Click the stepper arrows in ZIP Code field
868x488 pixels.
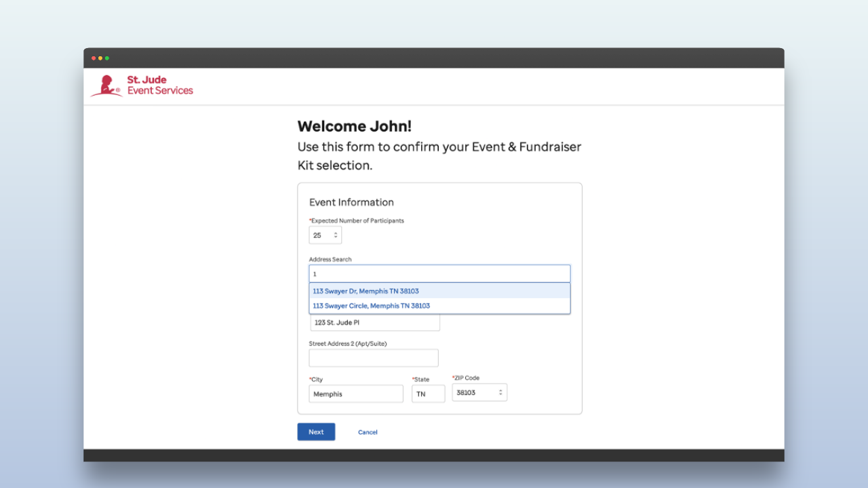pyautogui.click(x=500, y=392)
